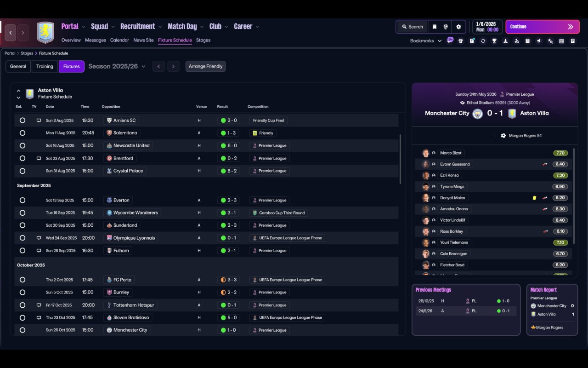588x368 pixels.
Task: Go forward with the right navigation arrow
Action: click(x=23, y=33)
